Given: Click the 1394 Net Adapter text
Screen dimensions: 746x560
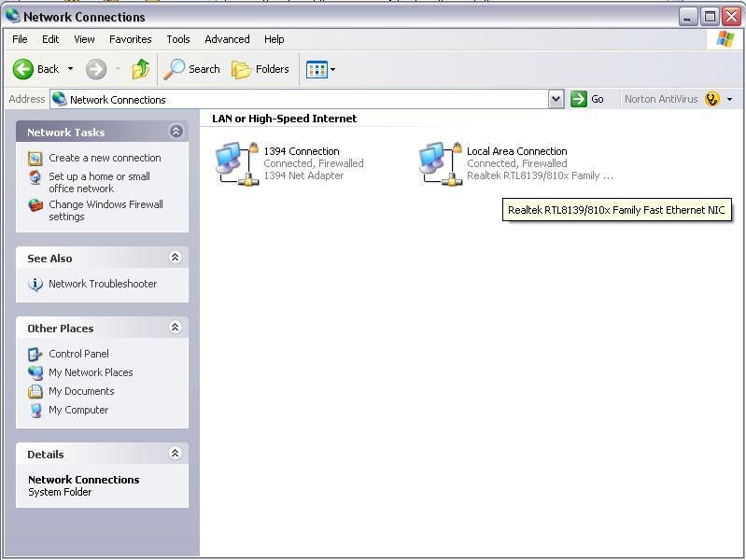Looking at the screenshot, I should click(x=303, y=175).
